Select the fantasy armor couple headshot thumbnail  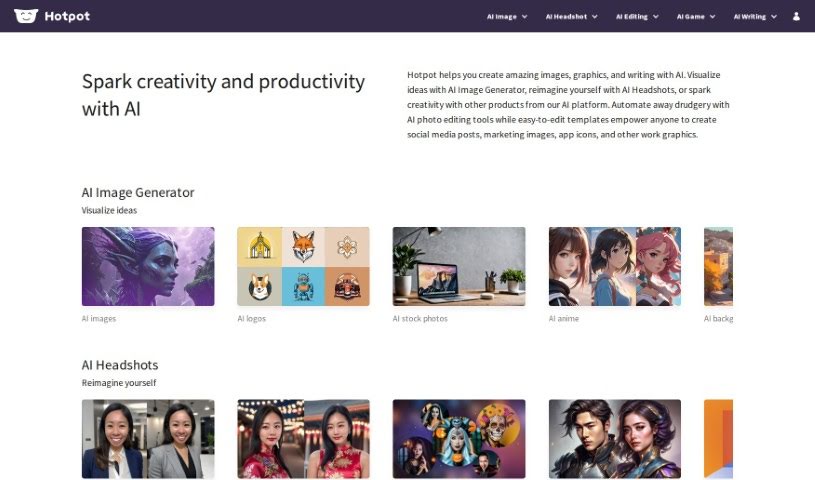pos(615,439)
